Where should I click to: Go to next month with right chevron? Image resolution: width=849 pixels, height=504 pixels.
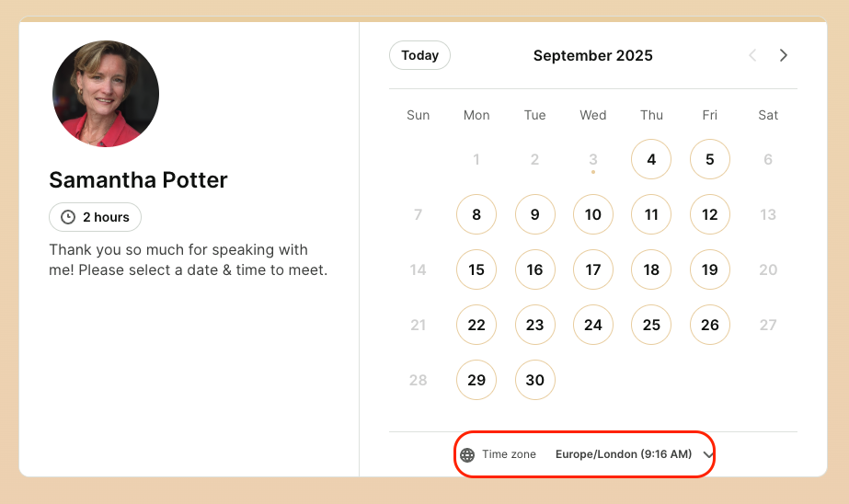tap(783, 55)
